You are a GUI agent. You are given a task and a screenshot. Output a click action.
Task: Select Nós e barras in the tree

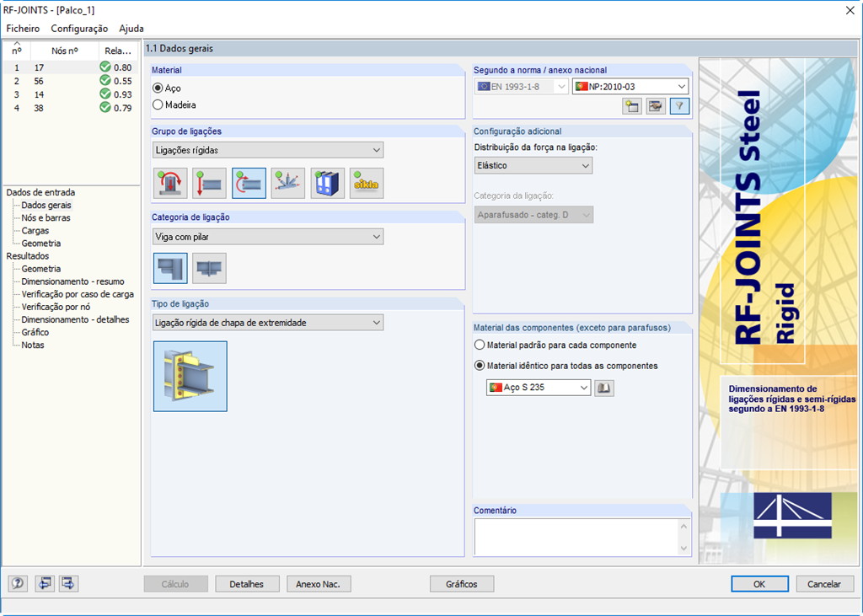(x=46, y=218)
